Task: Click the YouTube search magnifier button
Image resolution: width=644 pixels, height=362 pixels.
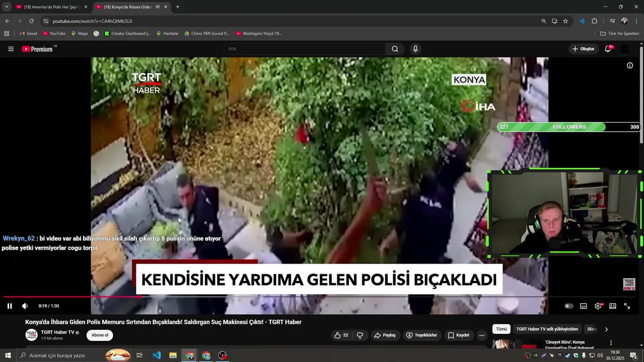Action: (395, 49)
